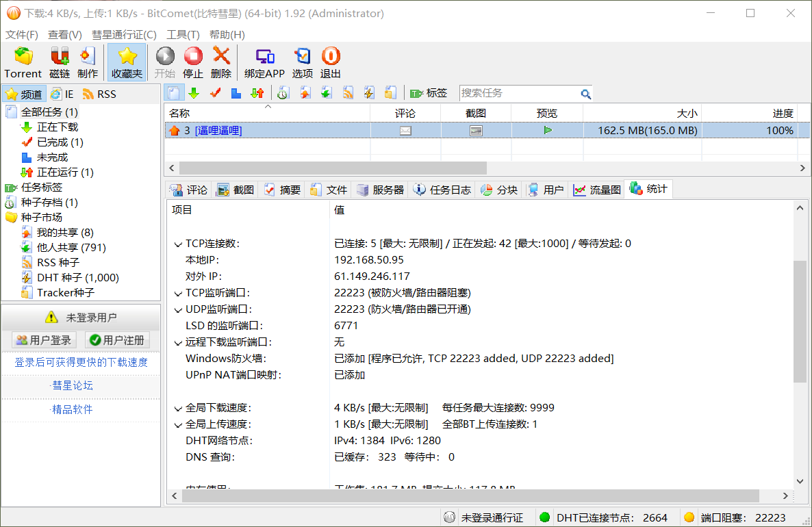
Task: Click the 删除 delete button
Action: click(221, 63)
